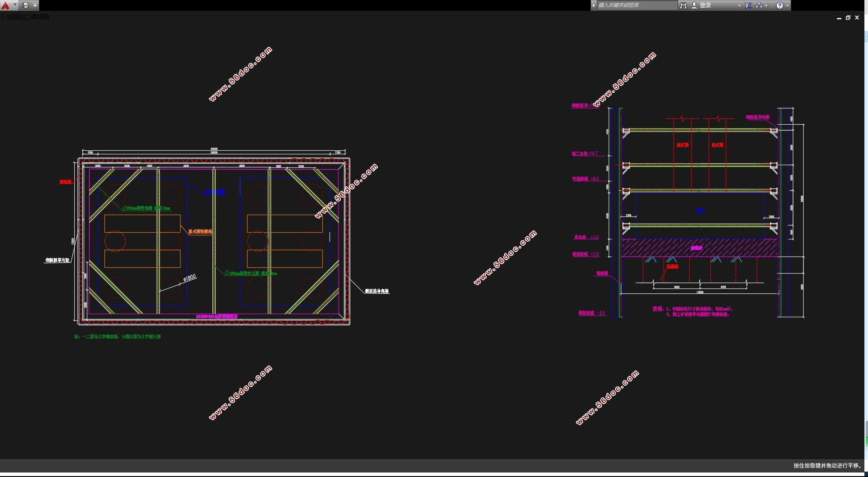Expand the Stay Connected dropdown arrow

pos(766,5)
